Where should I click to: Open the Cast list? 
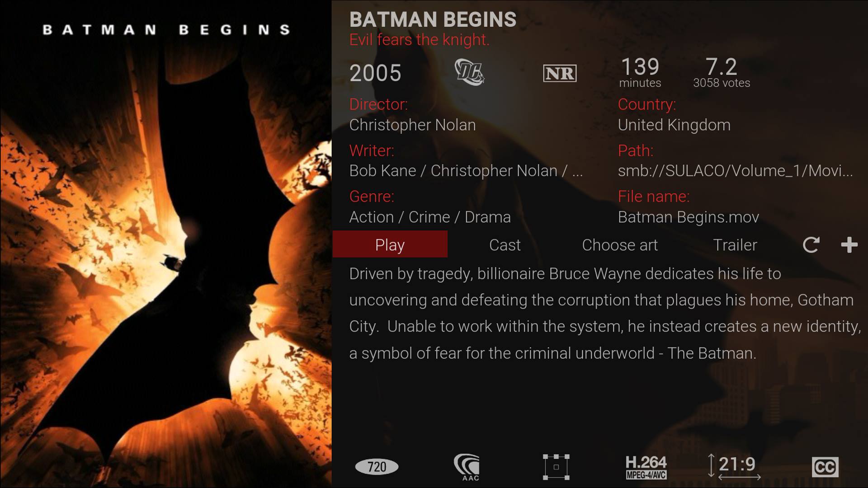click(x=505, y=245)
